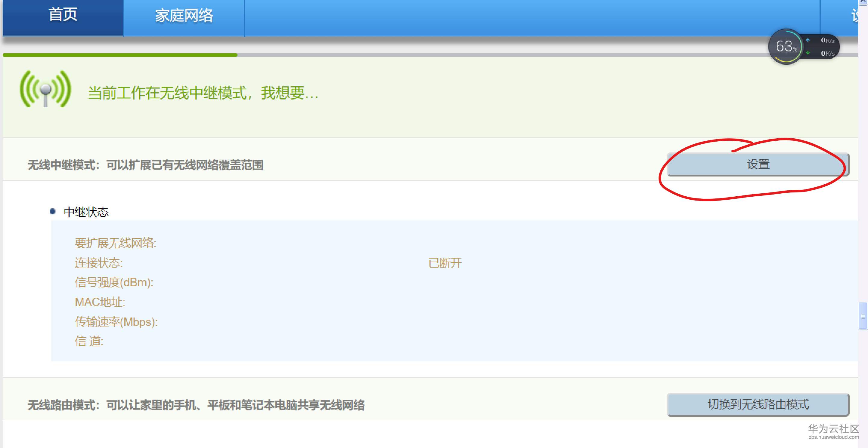Click the green download speed arrow
Viewport: 868px width, 448px height.
tap(808, 53)
